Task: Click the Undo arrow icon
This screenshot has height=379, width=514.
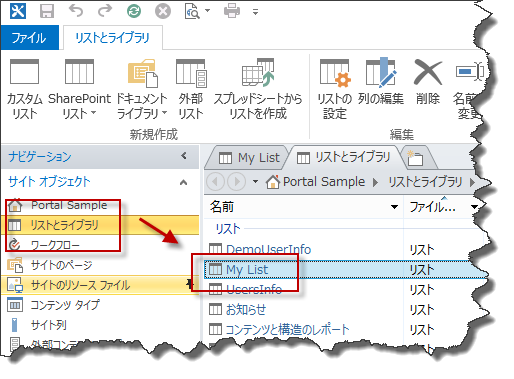Action: (x=76, y=11)
